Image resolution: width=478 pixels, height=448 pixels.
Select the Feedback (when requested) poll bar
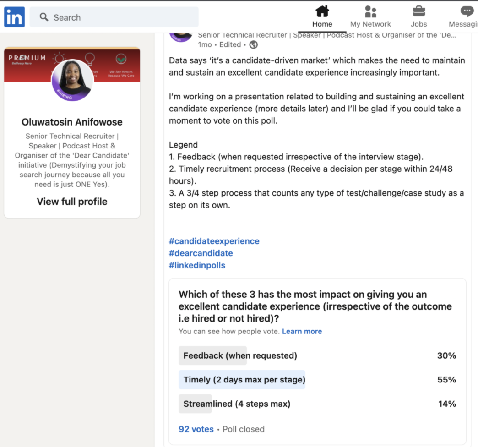[x=240, y=355]
